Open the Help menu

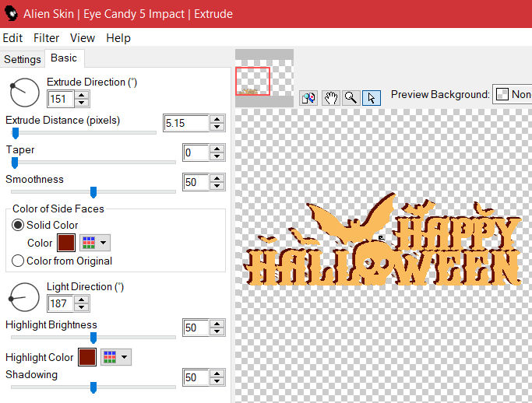click(x=118, y=37)
